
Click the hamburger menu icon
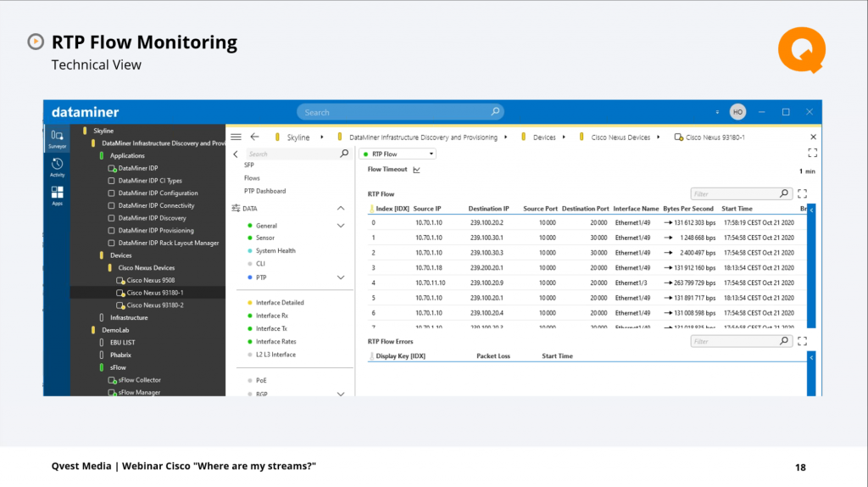pos(236,137)
